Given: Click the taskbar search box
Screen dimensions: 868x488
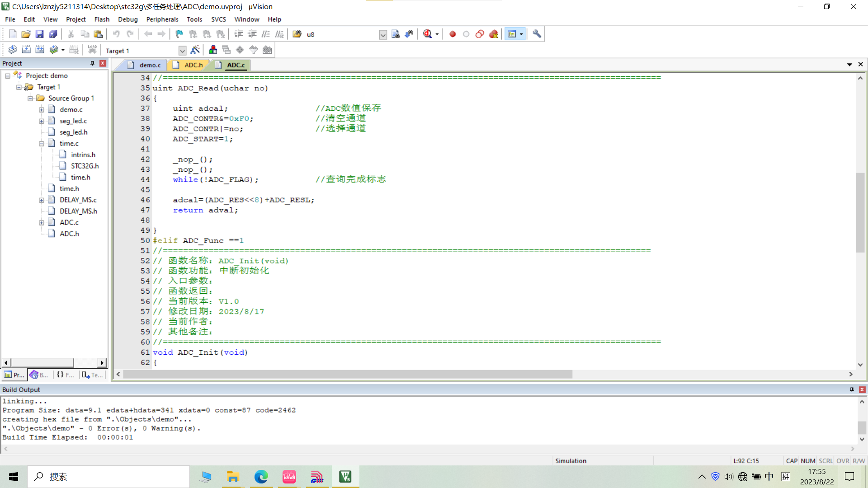Looking at the screenshot, I should (x=108, y=477).
